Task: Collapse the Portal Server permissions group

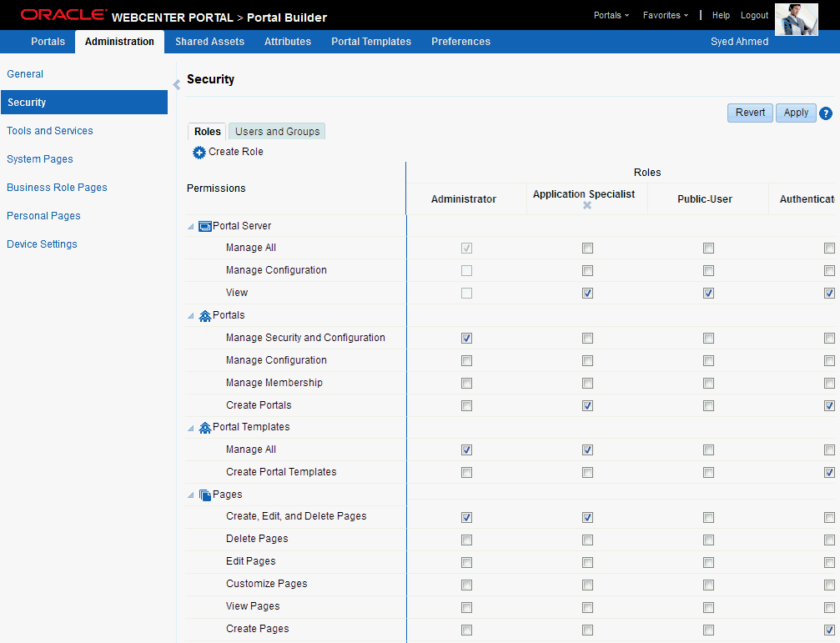Action: [191, 227]
